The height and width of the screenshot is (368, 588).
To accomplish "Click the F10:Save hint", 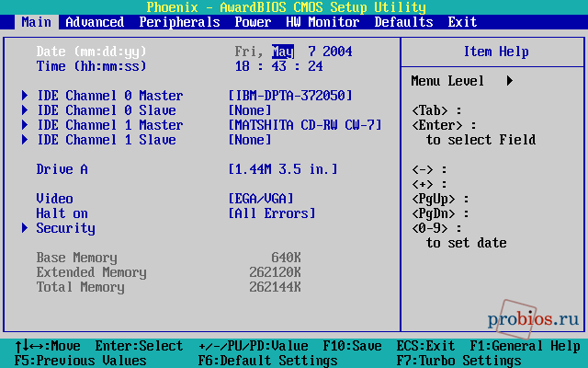I will (353, 346).
